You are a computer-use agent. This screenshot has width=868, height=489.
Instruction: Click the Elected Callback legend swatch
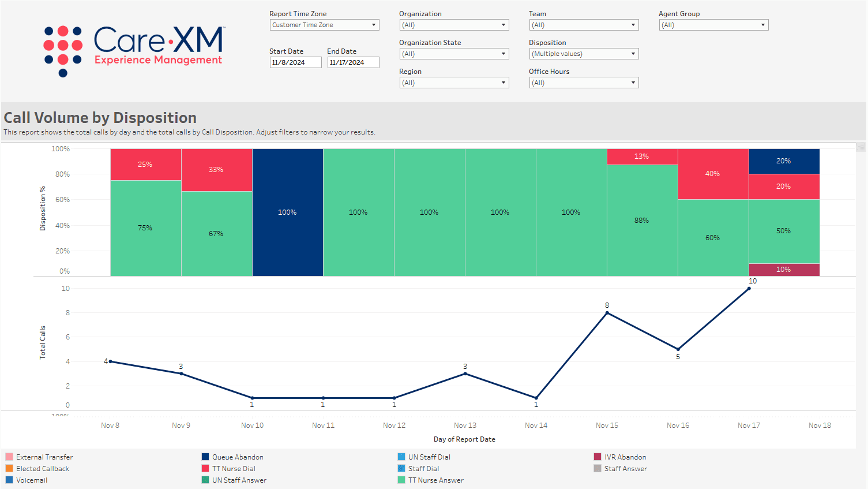point(9,468)
